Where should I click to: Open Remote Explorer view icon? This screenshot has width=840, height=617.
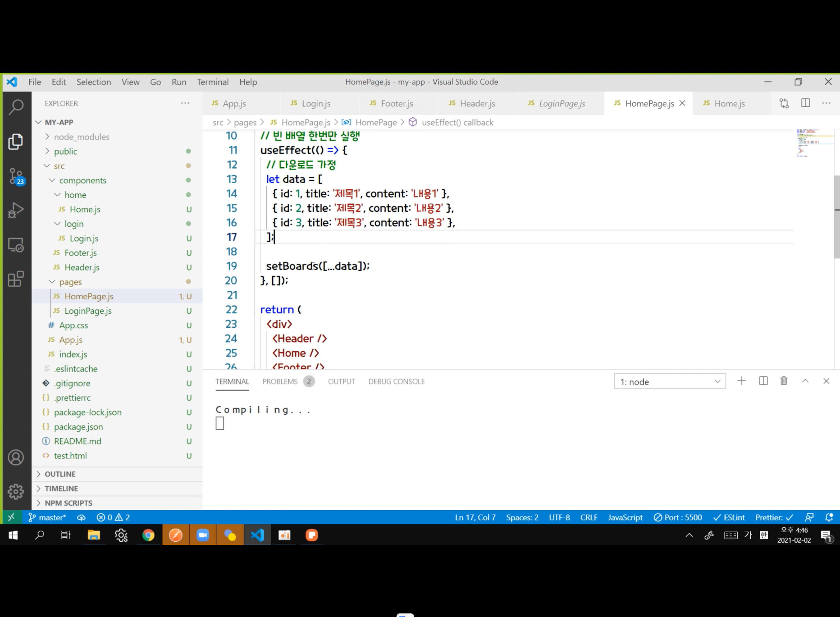coord(16,245)
